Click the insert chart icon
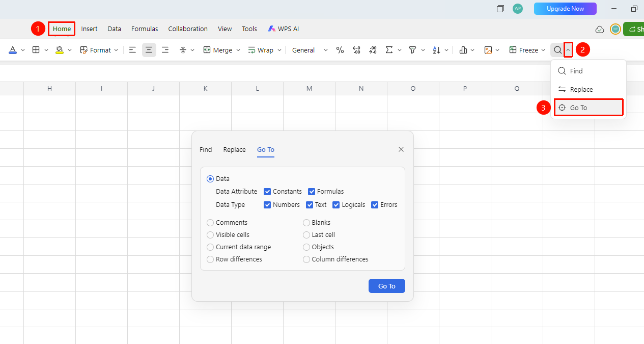 click(x=463, y=50)
